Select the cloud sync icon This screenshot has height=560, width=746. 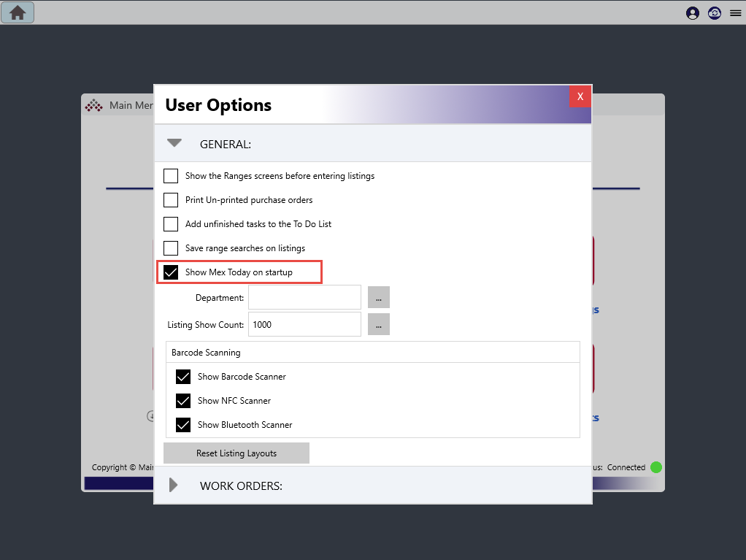pos(714,12)
